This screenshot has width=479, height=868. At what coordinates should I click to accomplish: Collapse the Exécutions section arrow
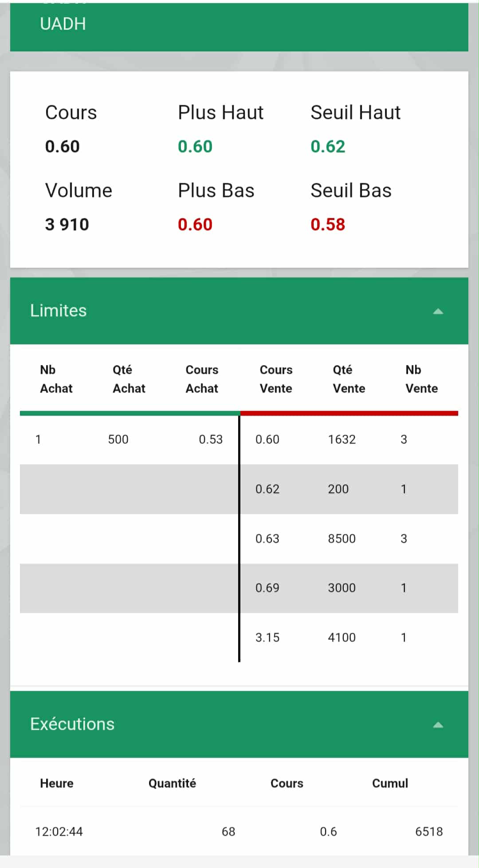pyautogui.click(x=438, y=725)
